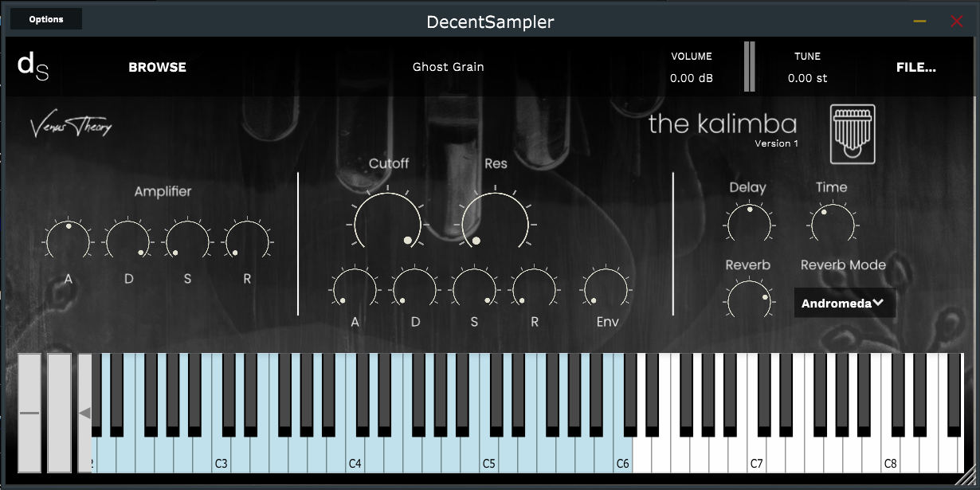Screen dimensions: 980x490
Task: Minimize the DecentSampler window
Action: (920, 22)
